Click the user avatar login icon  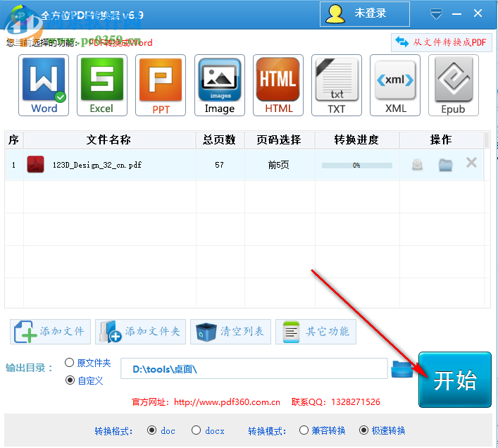pyautogui.click(x=335, y=14)
